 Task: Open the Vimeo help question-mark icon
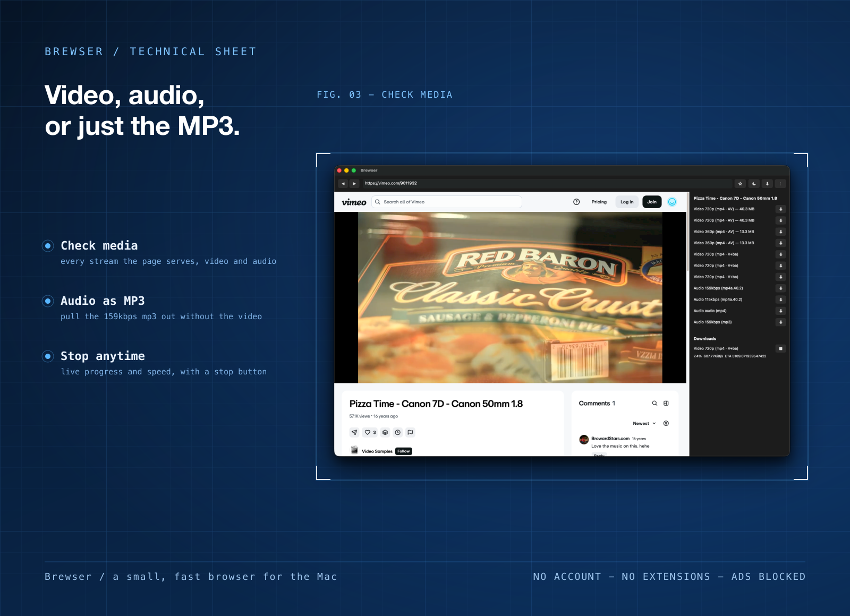click(576, 202)
